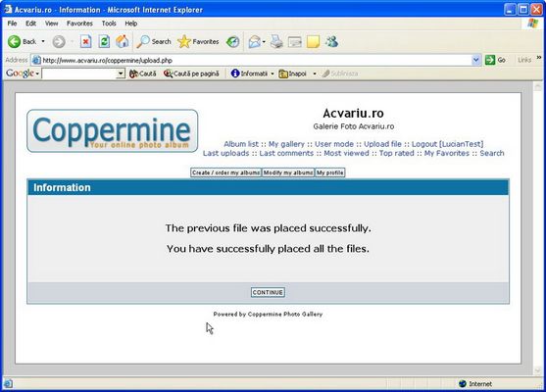Go to Home page icon

pyautogui.click(x=123, y=42)
